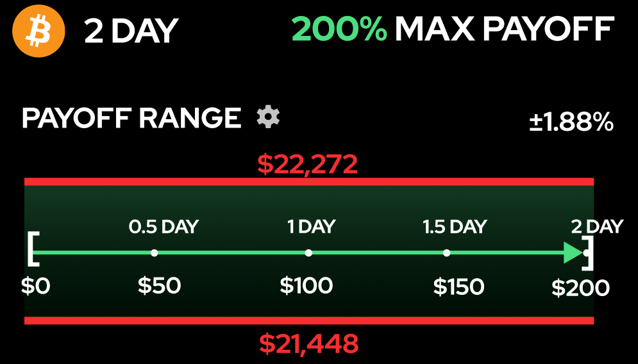Click the 200% MAX PAYOFF heading
This screenshot has width=638, height=364.
point(453,29)
